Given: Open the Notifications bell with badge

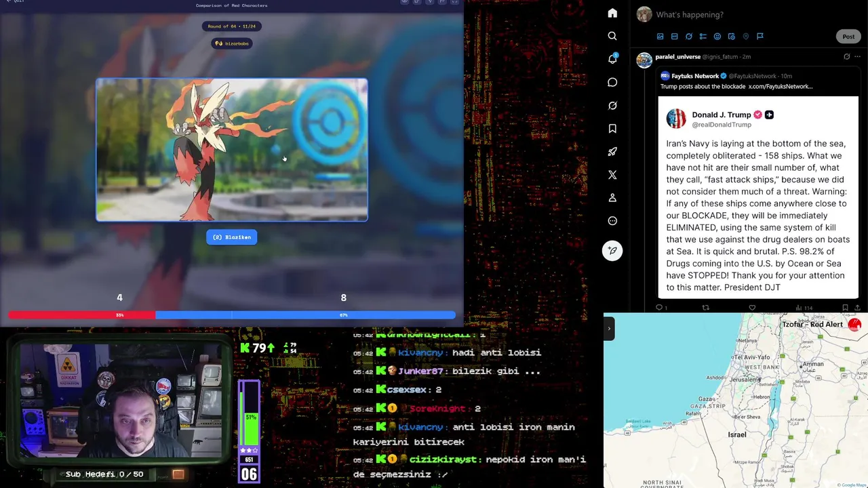Looking at the screenshot, I should pyautogui.click(x=612, y=59).
